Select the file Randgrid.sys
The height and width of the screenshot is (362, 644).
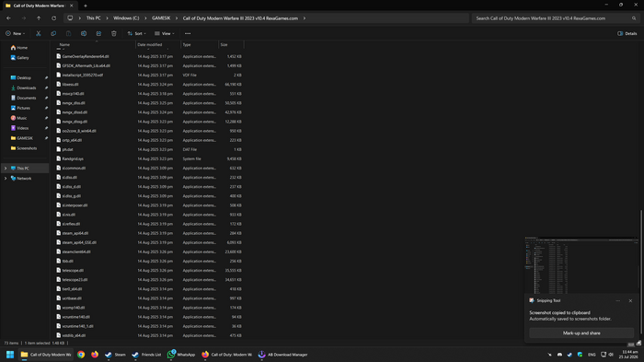click(x=73, y=158)
